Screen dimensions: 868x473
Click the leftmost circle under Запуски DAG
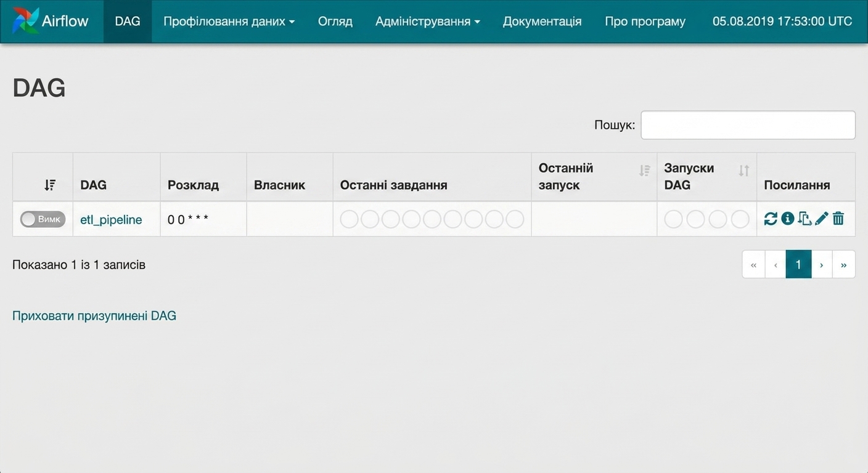pos(673,219)
